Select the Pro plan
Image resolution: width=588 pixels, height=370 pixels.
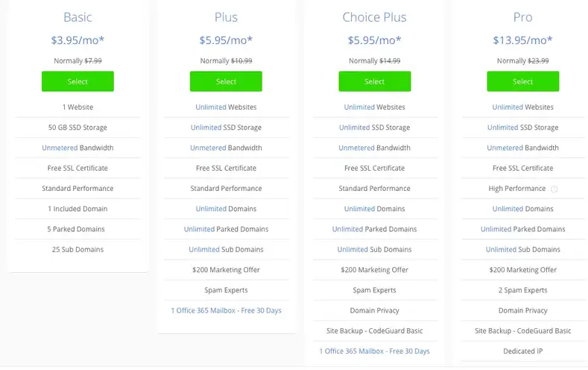point(522,81)
